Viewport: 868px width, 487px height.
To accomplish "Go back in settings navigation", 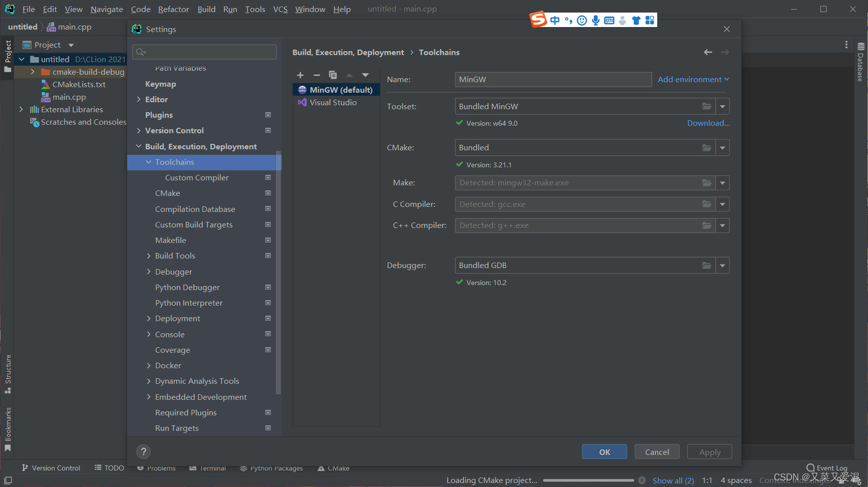I will [708, 52].
